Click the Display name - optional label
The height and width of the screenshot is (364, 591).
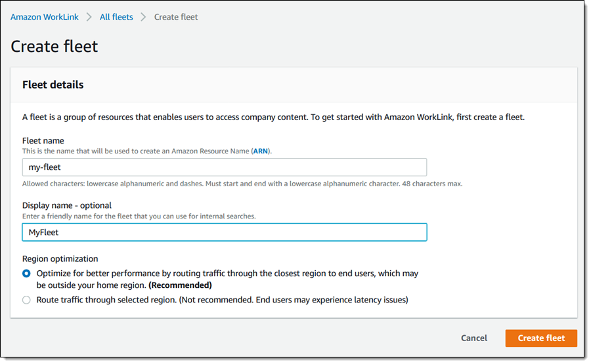pyautogui.click(x=67, y=205)
